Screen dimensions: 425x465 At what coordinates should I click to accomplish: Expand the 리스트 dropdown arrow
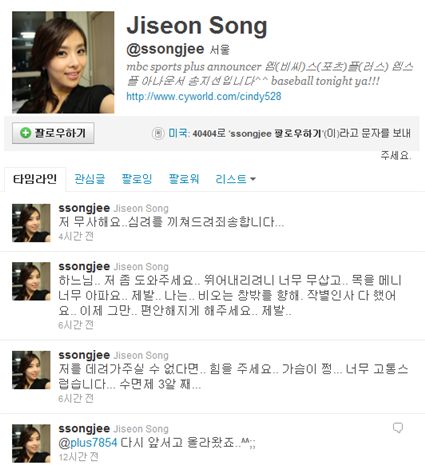pyautogui.click(x=253, y=179)
